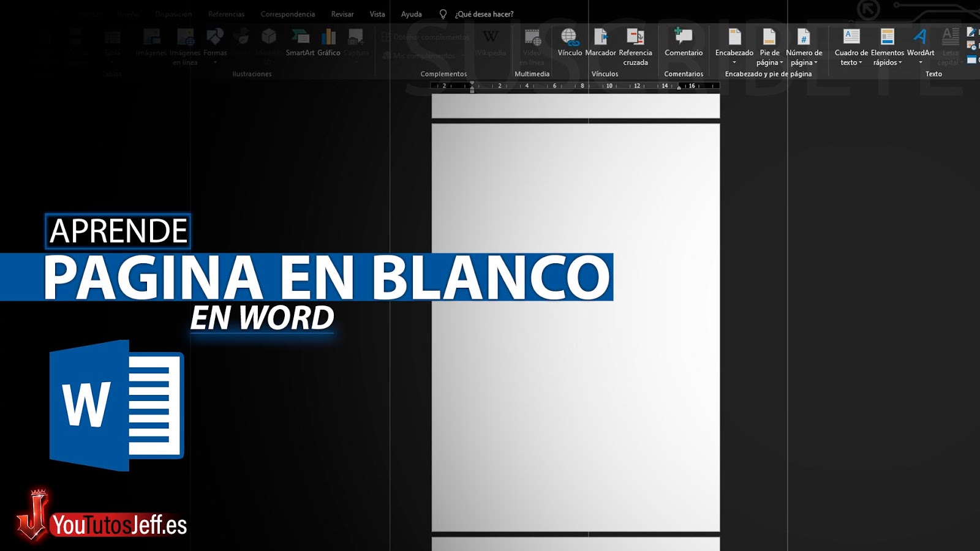
Task: Open the Pie de página dropdown
Action: 769,47
